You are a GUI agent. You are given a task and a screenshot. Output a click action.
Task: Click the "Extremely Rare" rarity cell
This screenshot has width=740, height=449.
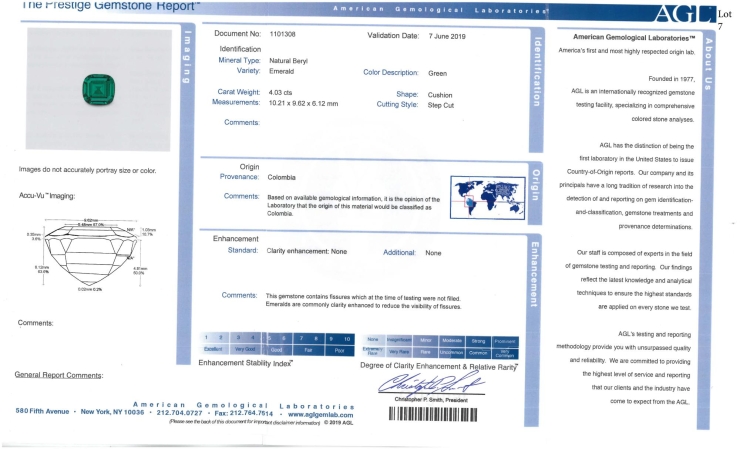[373, 351]
